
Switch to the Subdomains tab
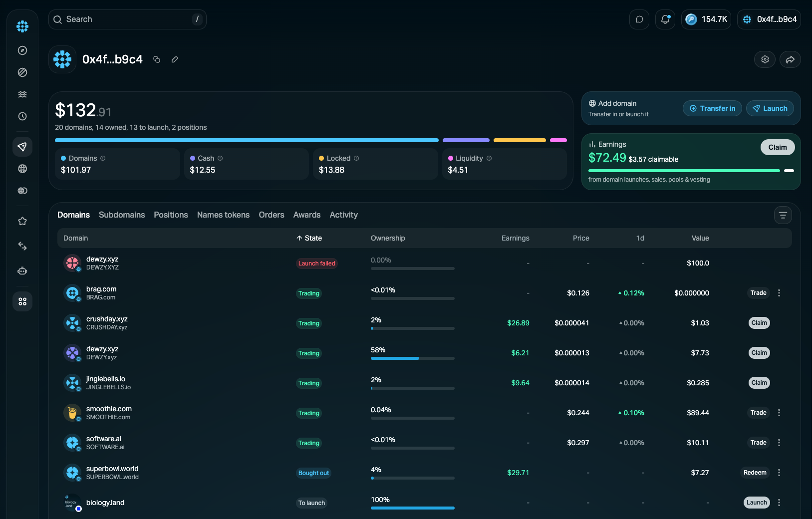point(122,215)
